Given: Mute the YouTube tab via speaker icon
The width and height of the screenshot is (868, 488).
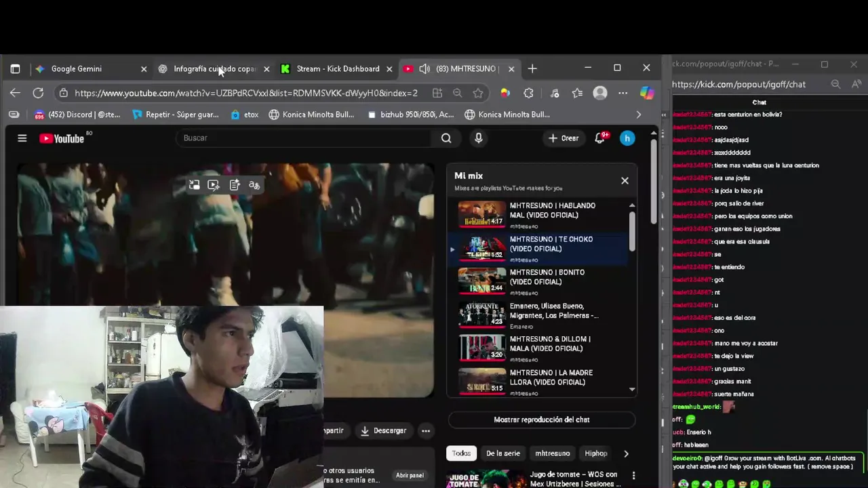Looking at the screenshot, I should click(425, 68).
